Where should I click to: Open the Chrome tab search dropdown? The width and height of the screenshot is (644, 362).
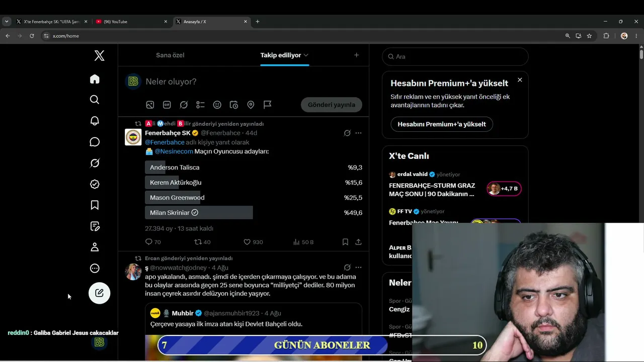(7, 22)
